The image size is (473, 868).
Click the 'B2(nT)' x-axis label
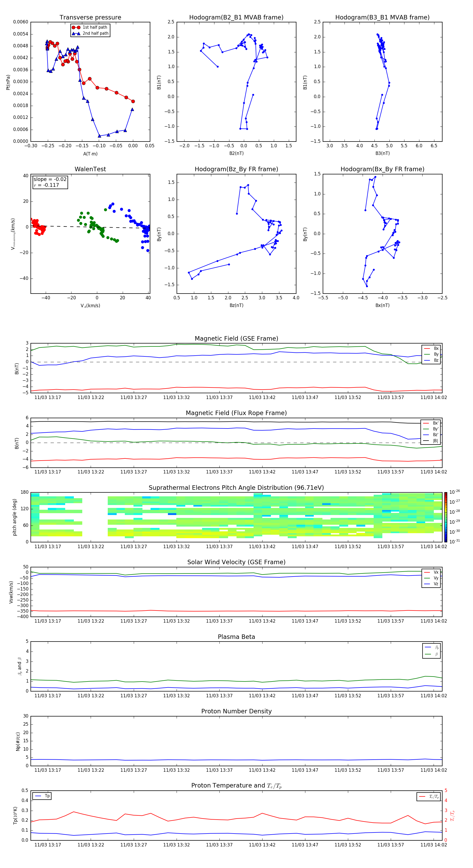236,153
